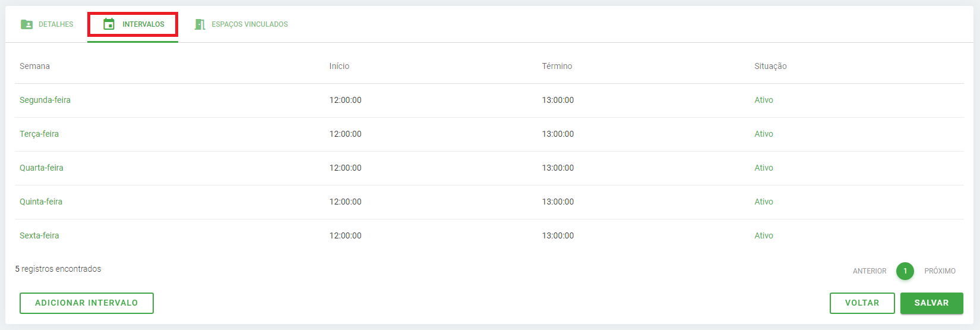Open the Segunda-feira interval link
980x330 pixels.
pos(45,100)
